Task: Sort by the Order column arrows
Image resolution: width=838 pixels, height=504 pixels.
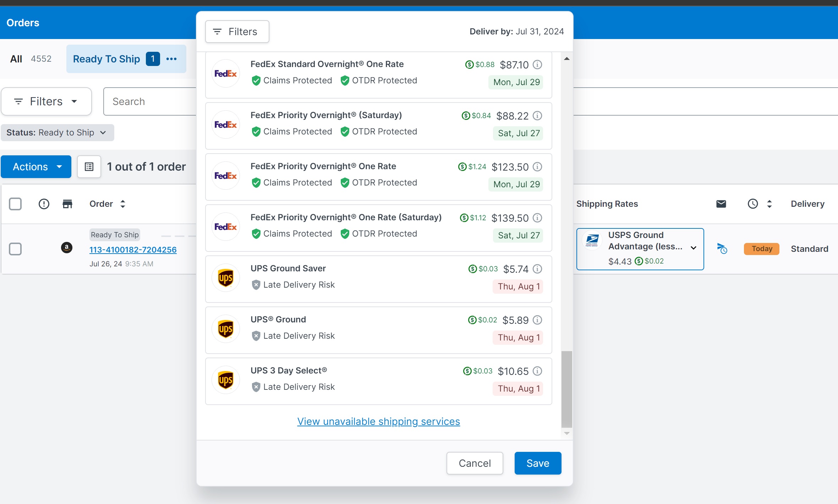Action: [x=123, y=204]
